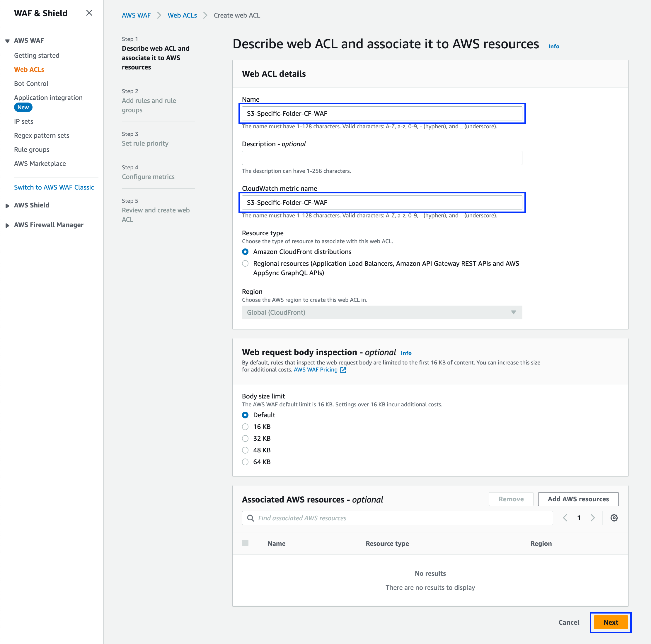Open Regex pattern sets in sidebar
The width and height of the screenshot is (651, 644).
point(41,135)
